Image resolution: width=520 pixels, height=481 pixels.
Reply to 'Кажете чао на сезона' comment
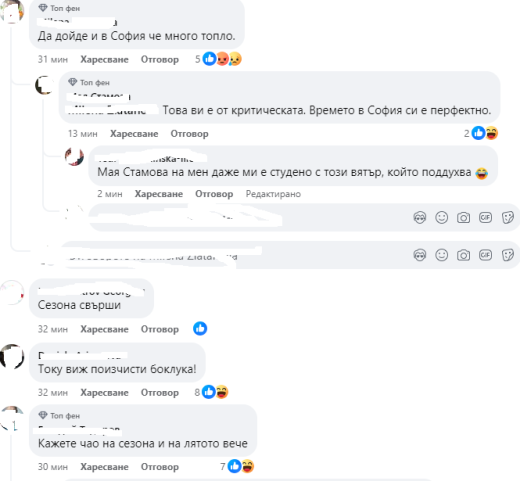point(160,467)
